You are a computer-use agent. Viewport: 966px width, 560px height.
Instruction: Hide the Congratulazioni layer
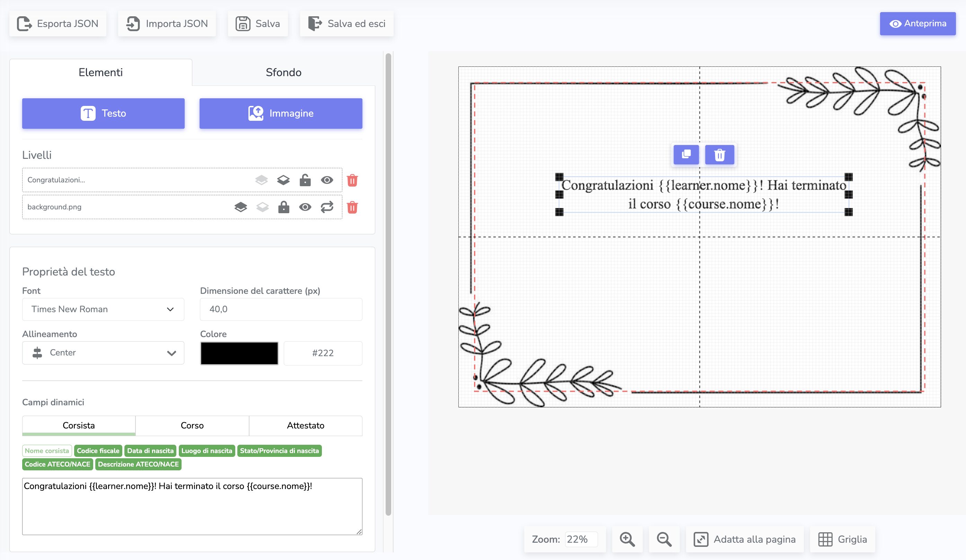coord(327,180)
